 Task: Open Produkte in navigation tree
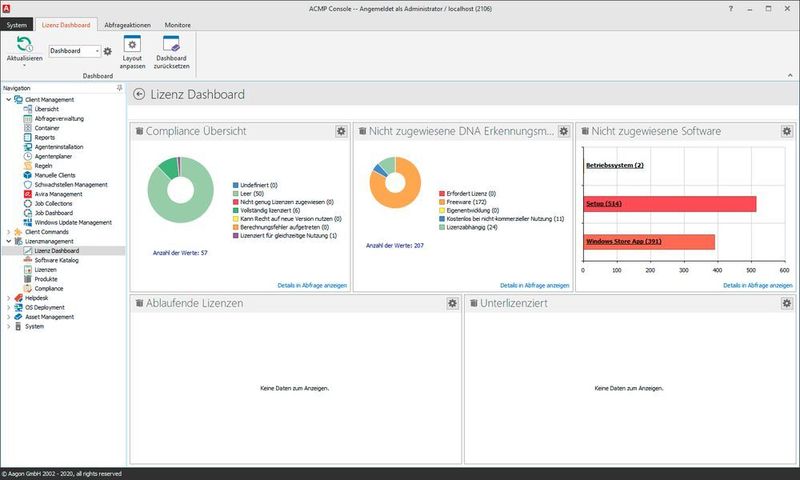pos(46,279)
